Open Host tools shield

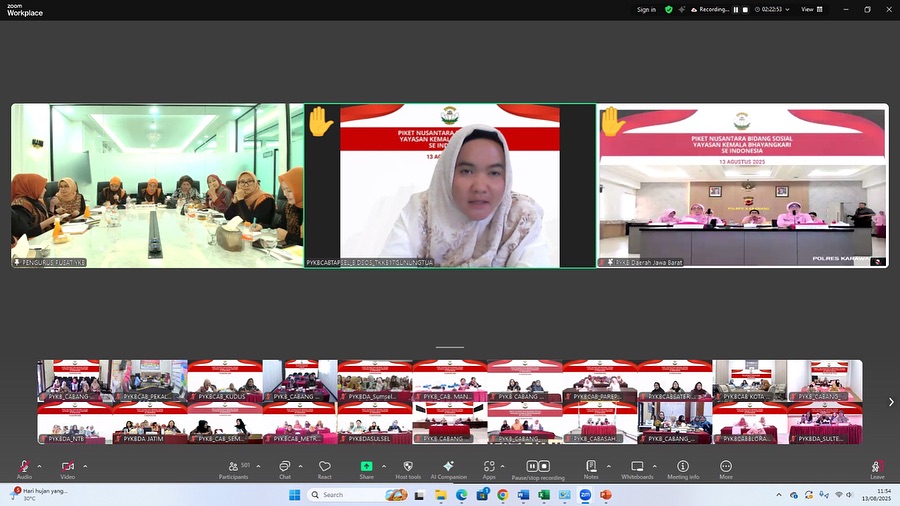(408, 468)
